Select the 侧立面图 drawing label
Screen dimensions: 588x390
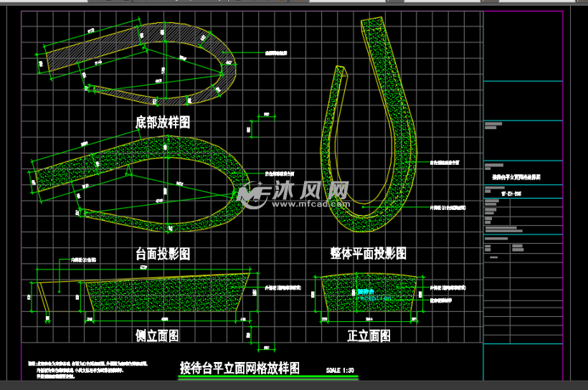[157, 336]
